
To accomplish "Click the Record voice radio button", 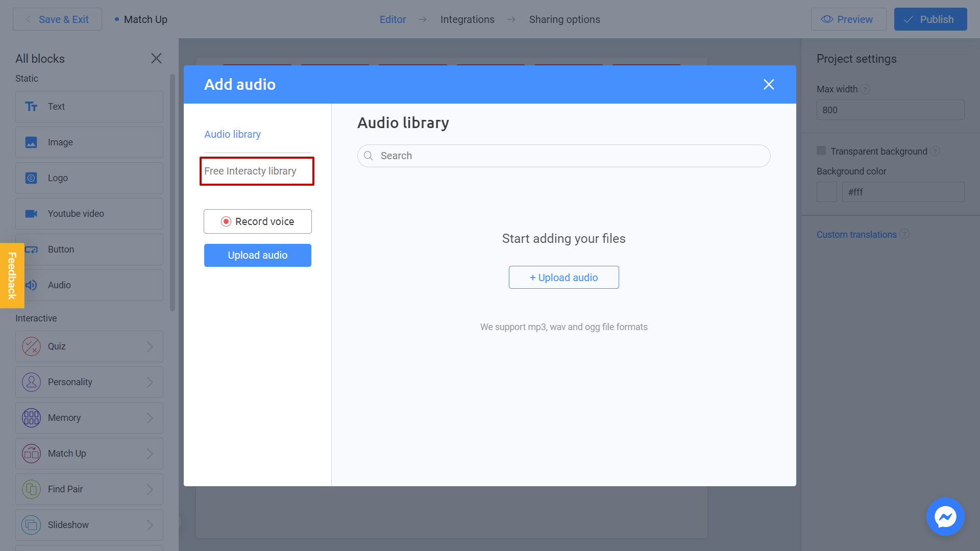I will (x=226, y=221).
